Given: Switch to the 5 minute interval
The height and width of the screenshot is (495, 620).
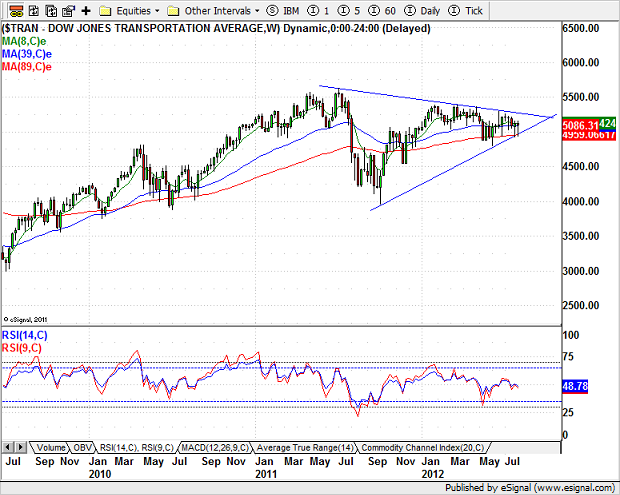Looking at the screenshot, I should [x=349, y=11].
